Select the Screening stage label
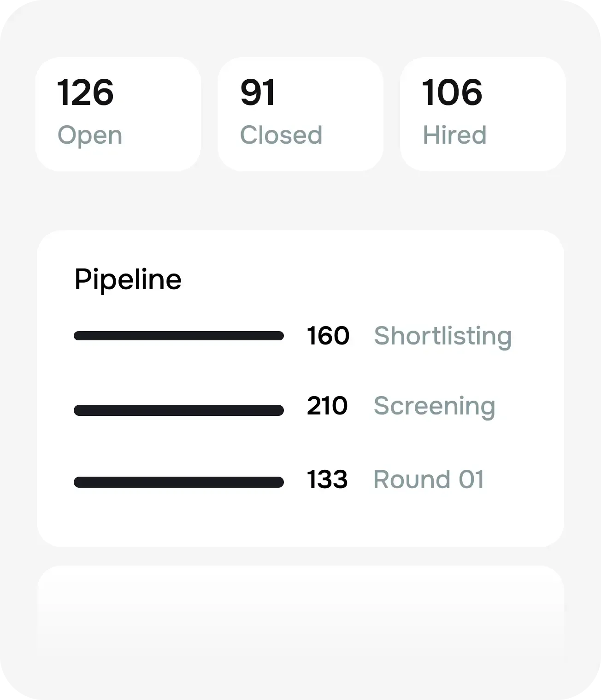601x700 pixels. point(435,407)
